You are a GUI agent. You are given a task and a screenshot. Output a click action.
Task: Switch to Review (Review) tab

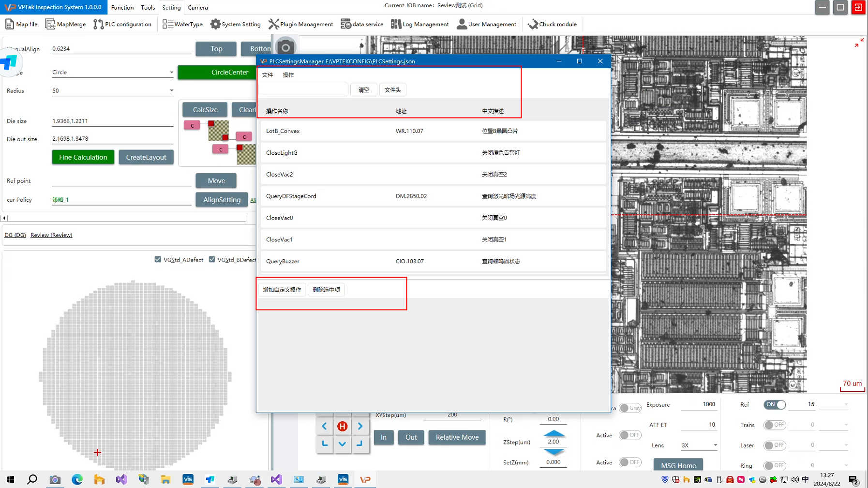pyautogui.click(x=51, y=235)
